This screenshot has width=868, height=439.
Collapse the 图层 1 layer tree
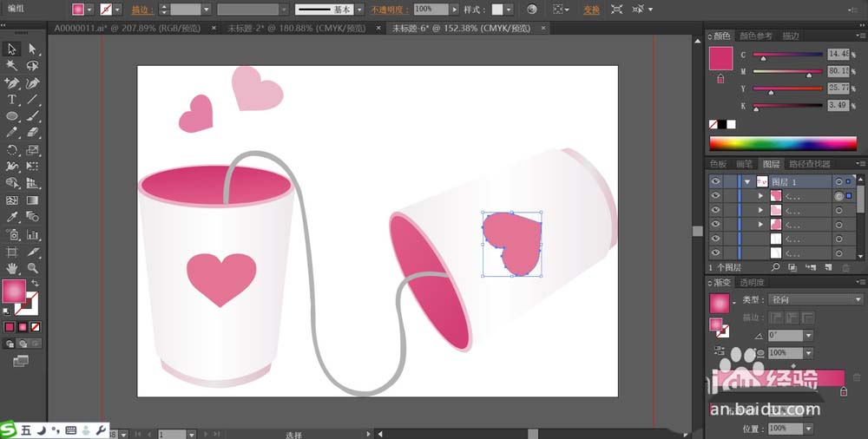click(746, 181)
